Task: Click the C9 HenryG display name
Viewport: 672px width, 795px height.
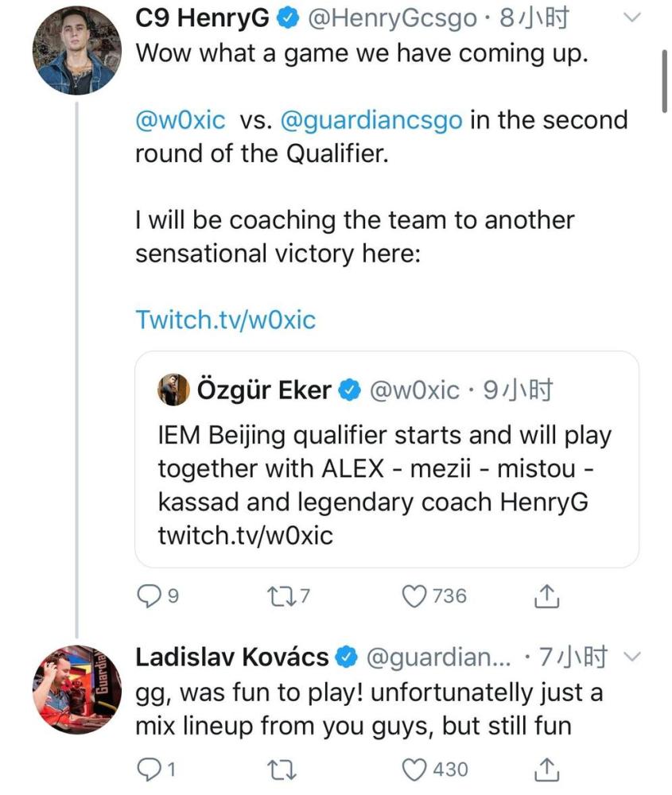Action: [202, 19]
